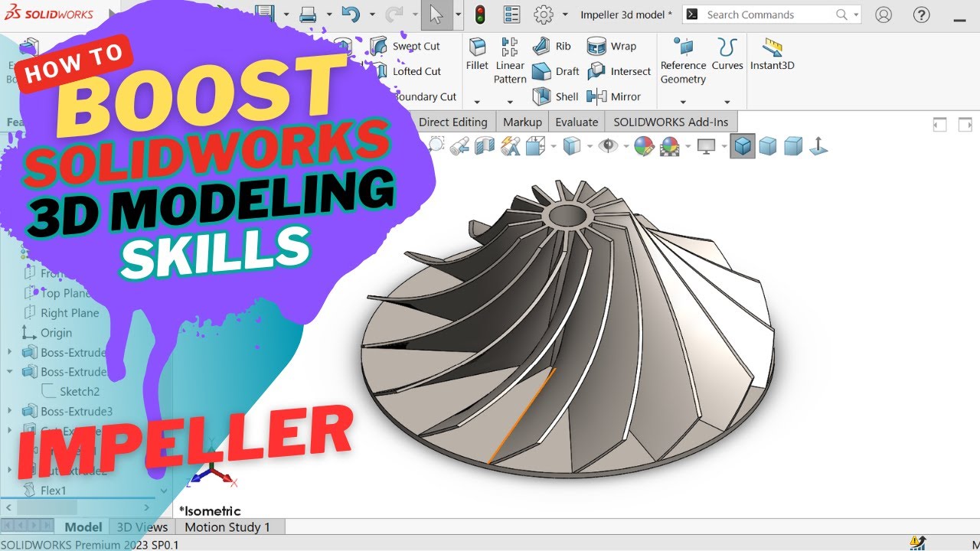Collapse the Boss-Extrude node containing Sketch2
This screenshot has height=551, width=980.
pyautogui.click(x=9, y=371)
